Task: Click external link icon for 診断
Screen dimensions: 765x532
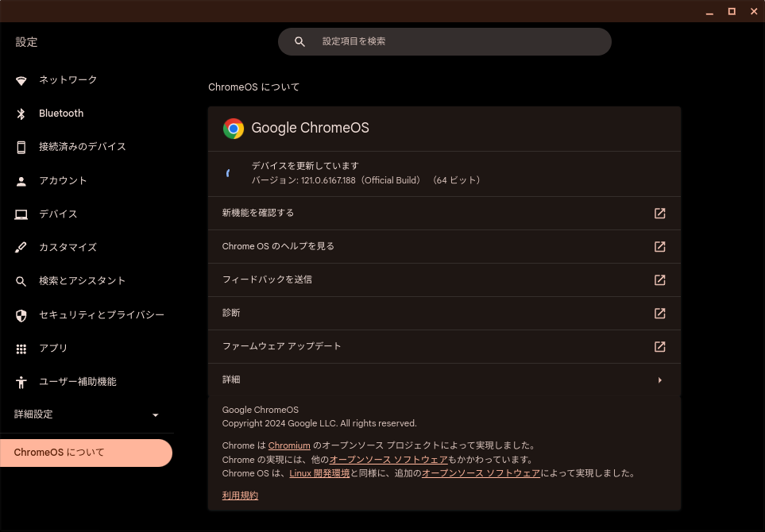Action: click(659, 313)
